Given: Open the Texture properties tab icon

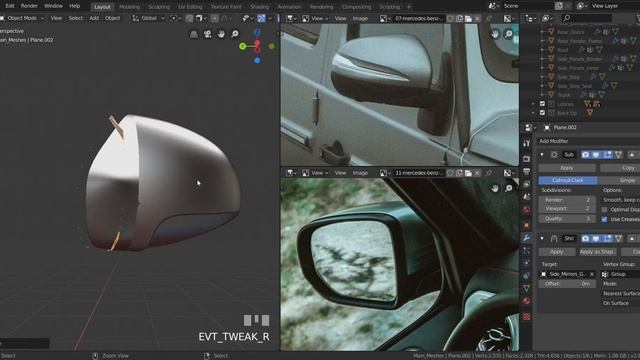Looking at the screenshot, I should 527,316.
